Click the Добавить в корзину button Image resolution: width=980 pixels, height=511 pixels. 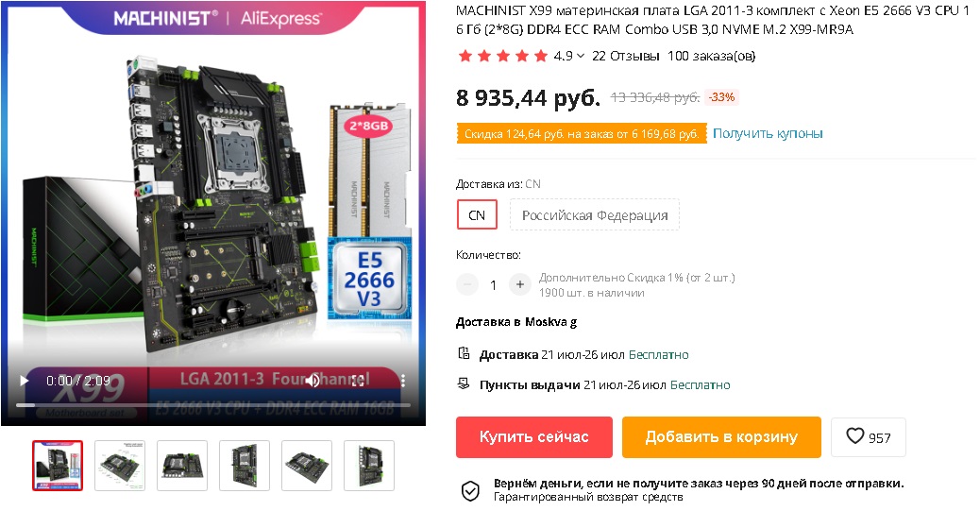click(721, 436)
